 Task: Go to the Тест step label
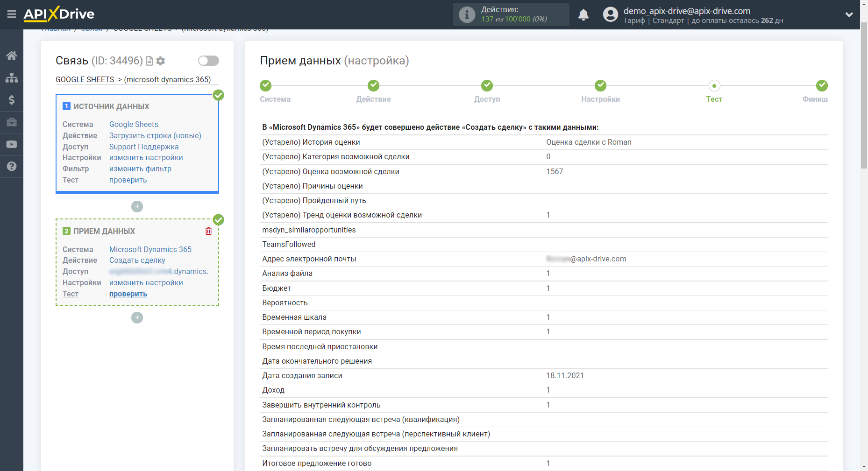(x=714, y=99)
